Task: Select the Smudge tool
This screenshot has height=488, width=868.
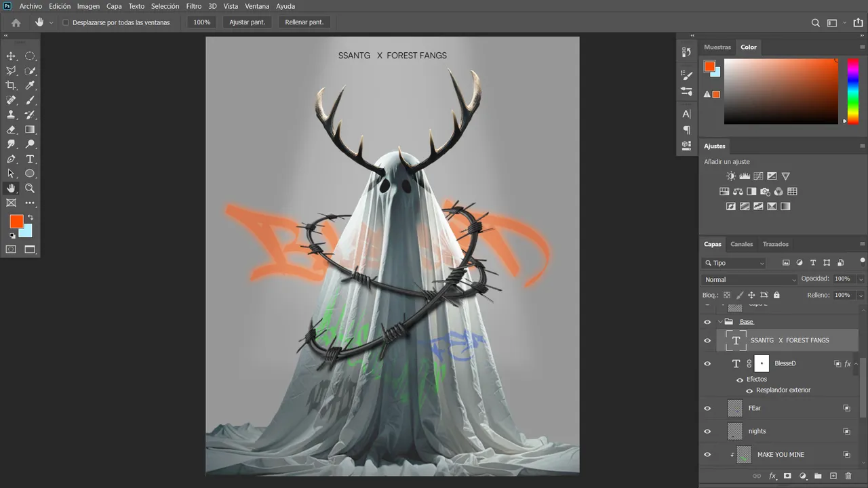Action: (x=11, y=144)
